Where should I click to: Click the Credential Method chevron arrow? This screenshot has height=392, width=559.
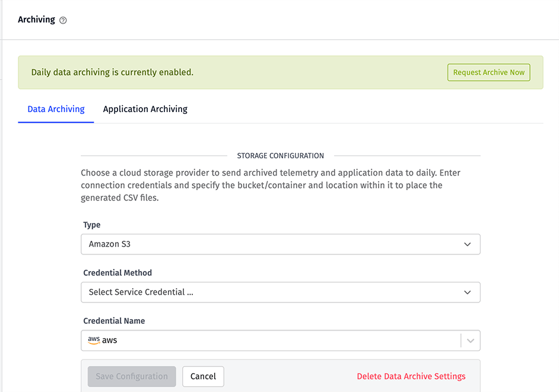click(x=468, y=292)
